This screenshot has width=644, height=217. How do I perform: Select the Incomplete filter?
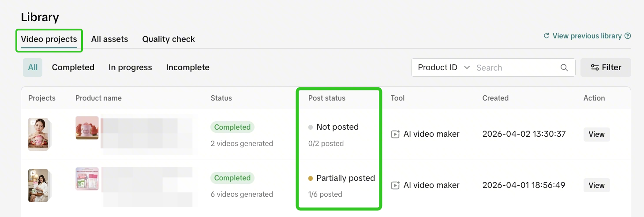[x=188, y=67]
